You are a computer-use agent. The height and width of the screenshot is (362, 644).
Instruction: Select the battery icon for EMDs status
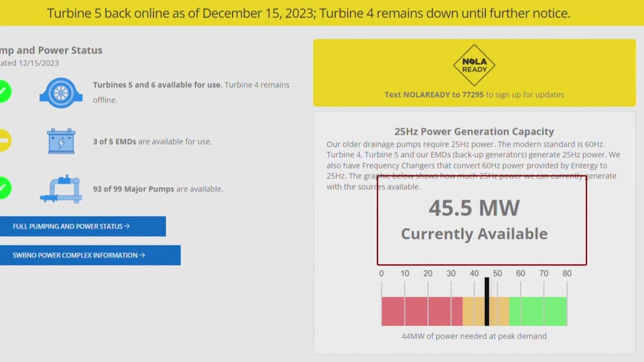(x=60, y=141)
